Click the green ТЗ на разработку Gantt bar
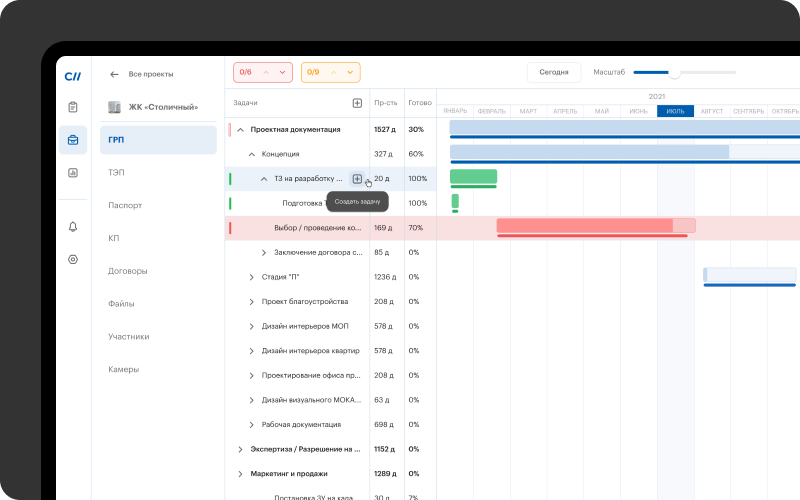This screenshot has width=800, height=500. tap(473, 177)
